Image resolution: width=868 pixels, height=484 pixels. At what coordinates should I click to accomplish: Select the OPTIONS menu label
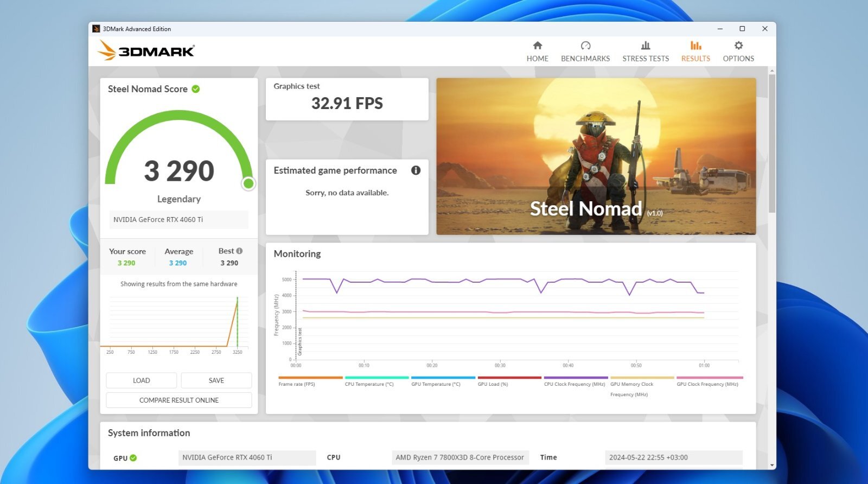pos(738,59)
